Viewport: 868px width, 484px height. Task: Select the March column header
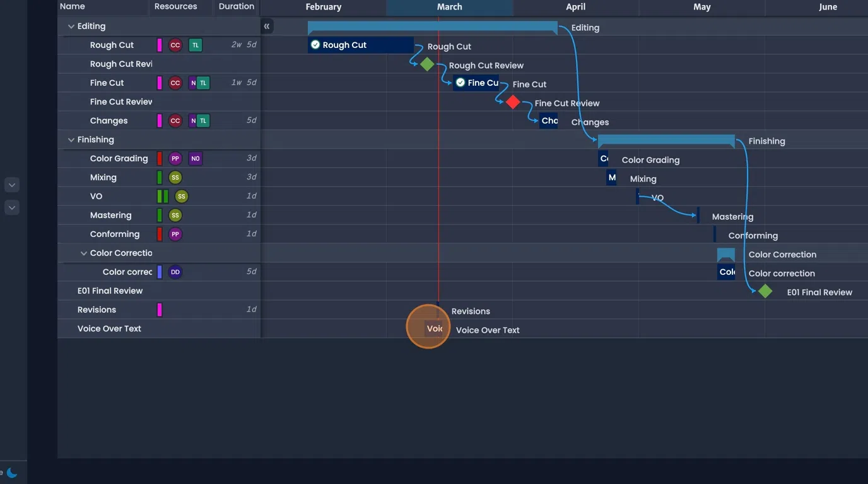449,7
